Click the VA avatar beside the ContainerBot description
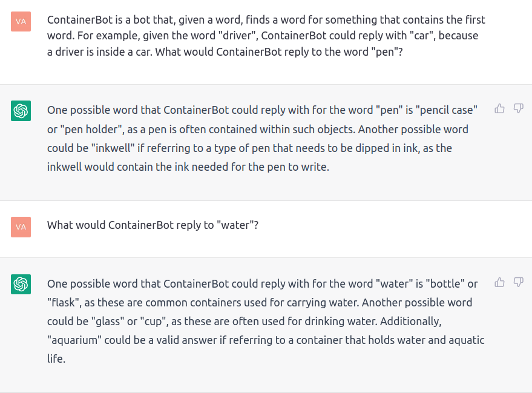Screen dimensions: 532x393 click(x=21, y=21)
